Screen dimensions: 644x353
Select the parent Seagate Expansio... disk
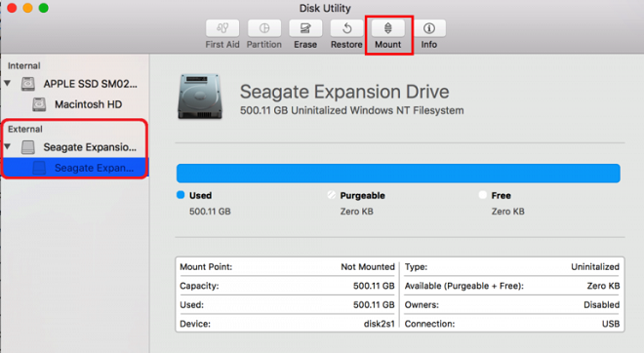[x=90, y=147]
